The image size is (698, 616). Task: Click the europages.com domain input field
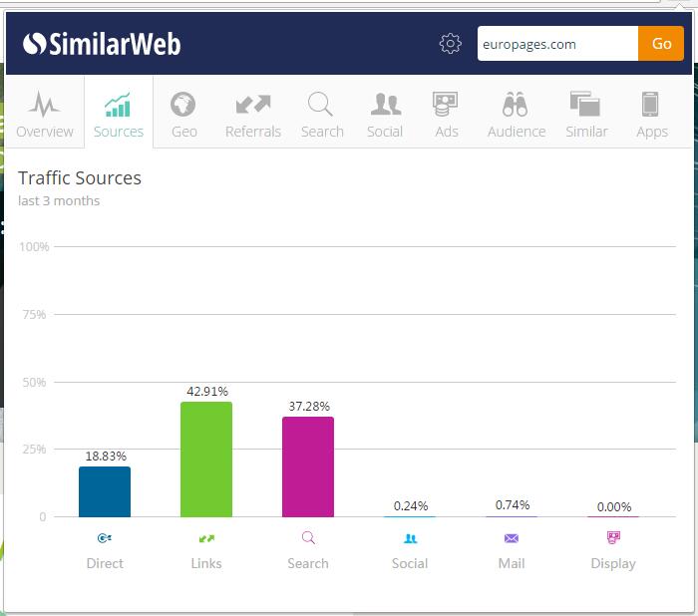pos(556,44)
